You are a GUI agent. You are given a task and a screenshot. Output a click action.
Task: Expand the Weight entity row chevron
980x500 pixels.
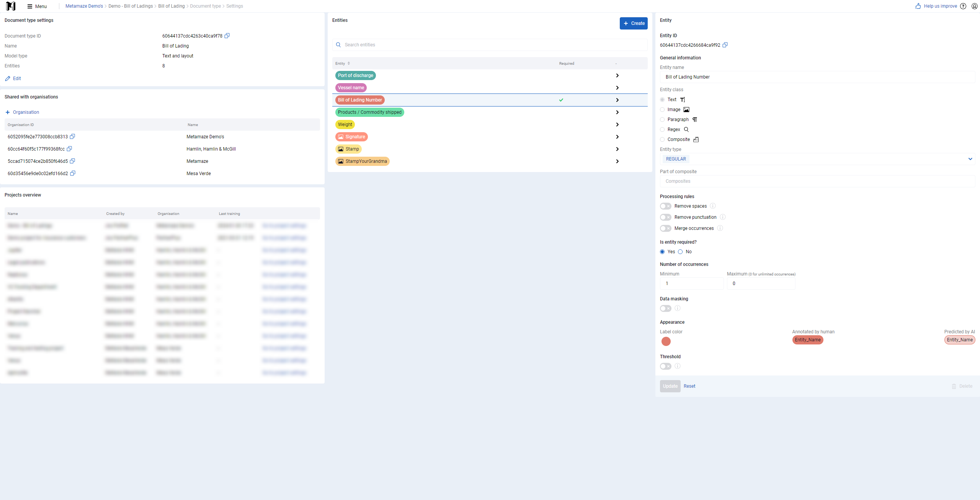[x=617, y=125]
